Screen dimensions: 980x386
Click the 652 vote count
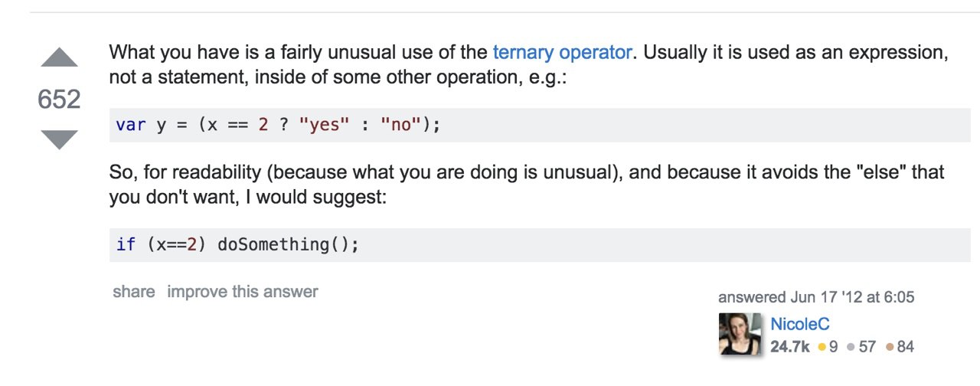(59, 100)
